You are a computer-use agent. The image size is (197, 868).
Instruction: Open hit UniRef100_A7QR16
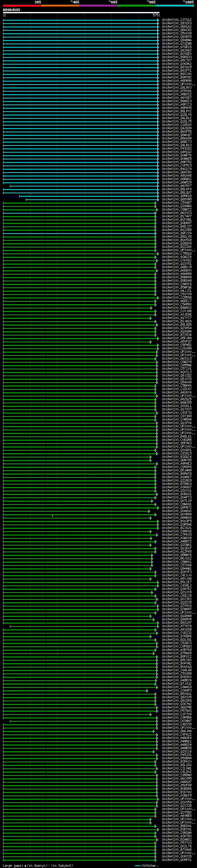[x=176, y=47]
